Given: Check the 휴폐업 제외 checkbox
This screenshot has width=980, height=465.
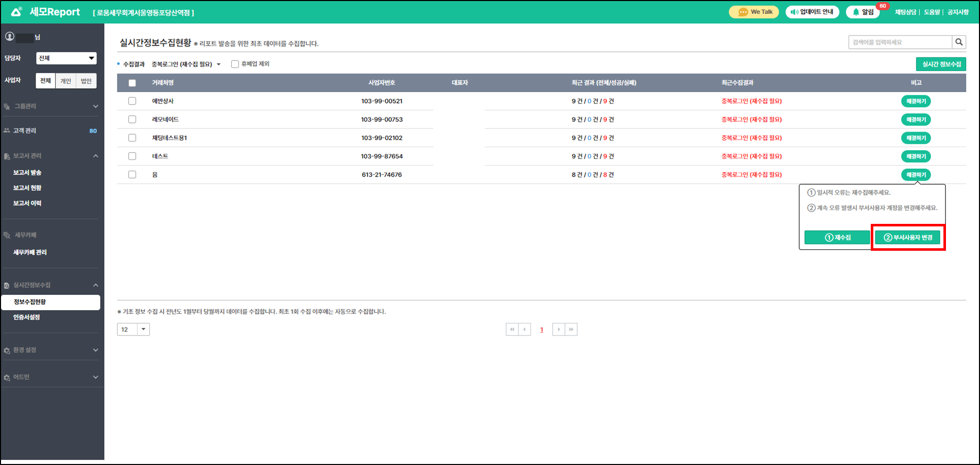Looking at the screenshot, I should coord(235,64).
